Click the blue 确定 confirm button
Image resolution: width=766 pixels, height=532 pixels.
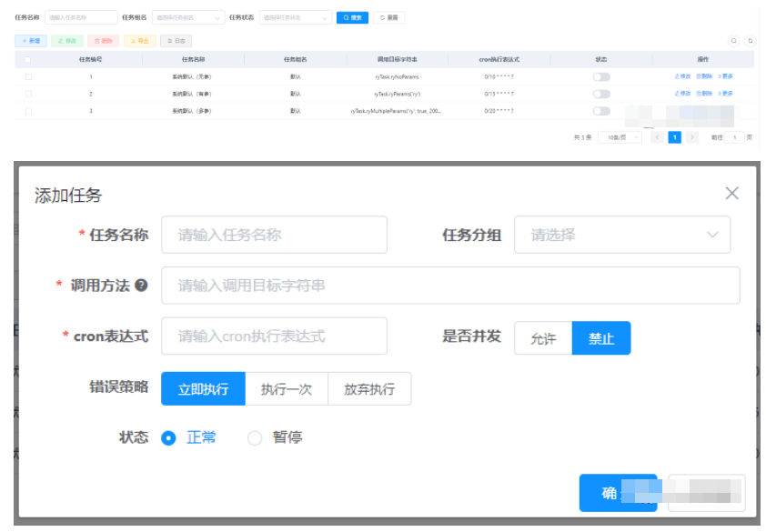tap(618, 493)
